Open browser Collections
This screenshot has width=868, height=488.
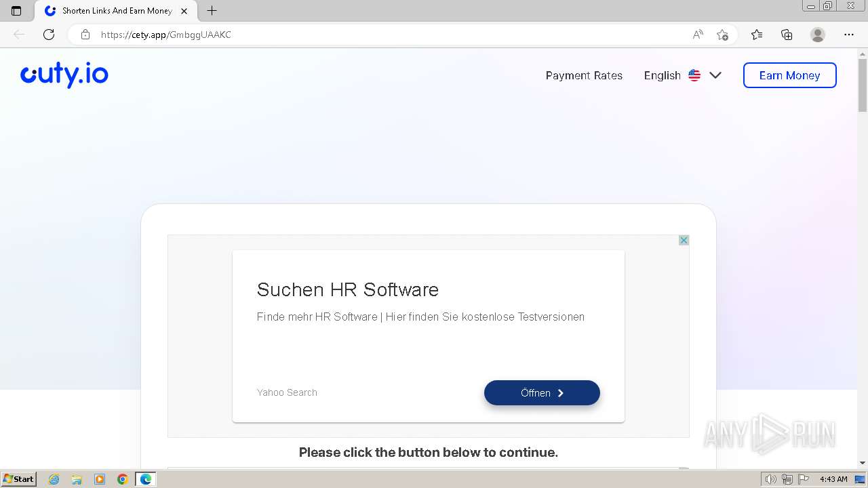point(787,35)
